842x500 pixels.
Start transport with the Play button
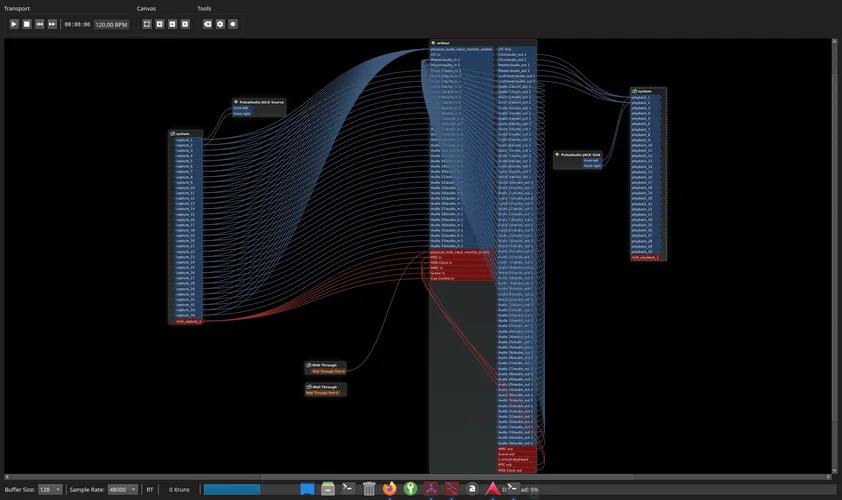pyautogui.click(x=14, y=24)
